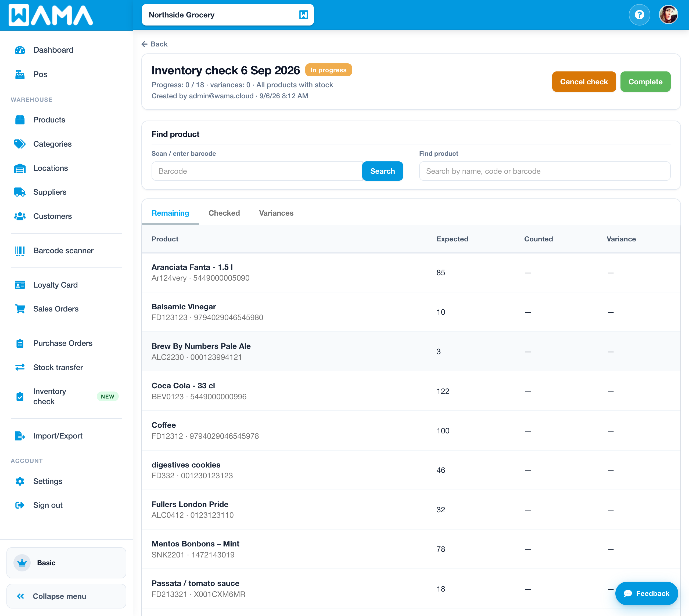Select the Fullers London Pride row
Viewport: 689px width, 616px height.
(411, 510)
